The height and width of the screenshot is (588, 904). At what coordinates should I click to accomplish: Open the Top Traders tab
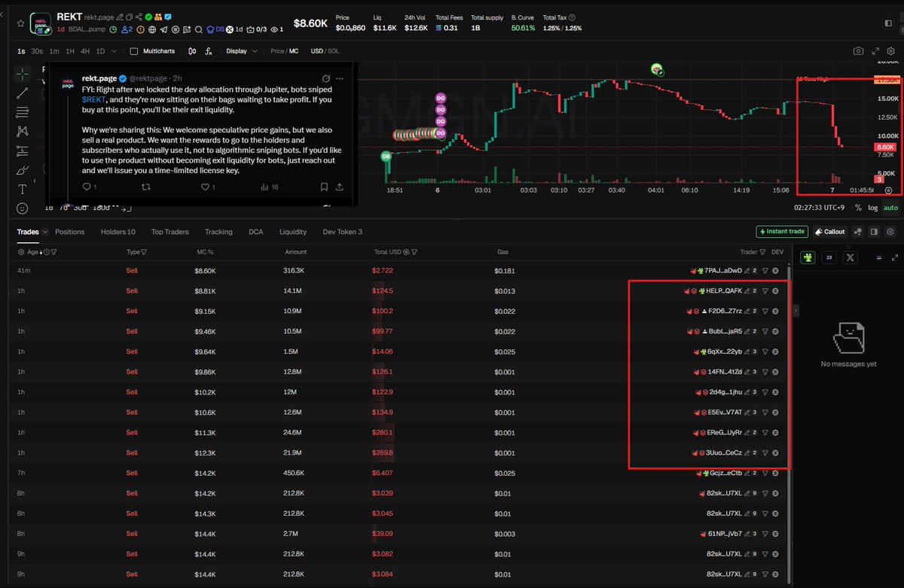[169, 232]
